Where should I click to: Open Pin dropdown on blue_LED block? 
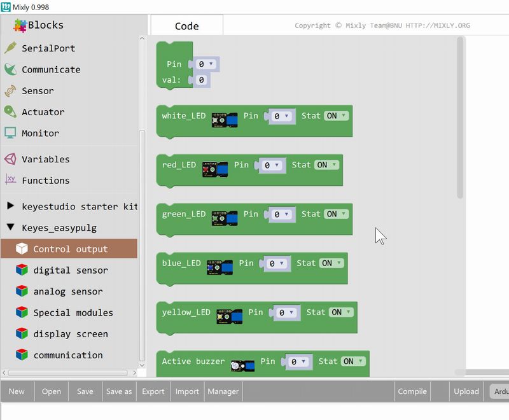277,263
